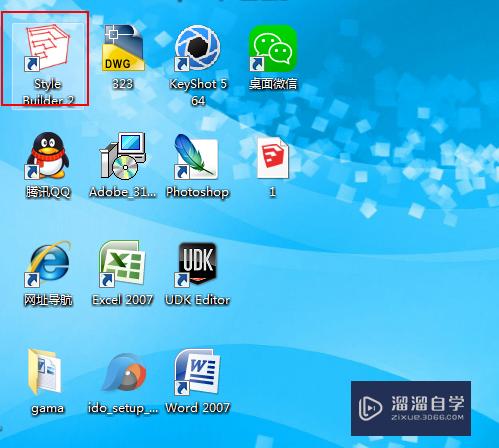The width and height of the screenshot is (499, 448).
Task: Select the gama folder icon
Action: coord(45,372)
